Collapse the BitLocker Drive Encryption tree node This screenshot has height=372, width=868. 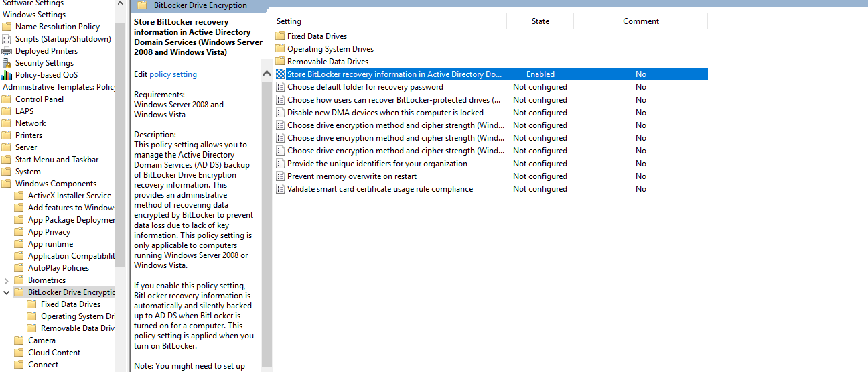click(x=7, y=292)
